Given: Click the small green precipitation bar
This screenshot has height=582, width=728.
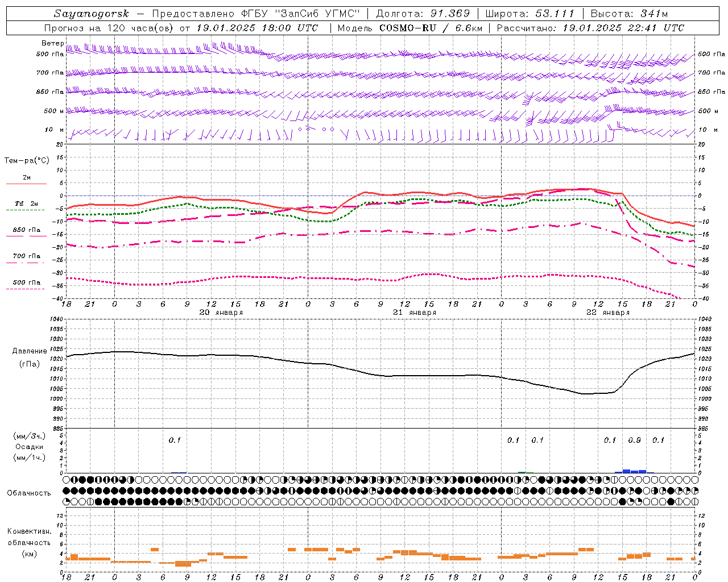Looking at the screenshot, I should tap(522, 472).
